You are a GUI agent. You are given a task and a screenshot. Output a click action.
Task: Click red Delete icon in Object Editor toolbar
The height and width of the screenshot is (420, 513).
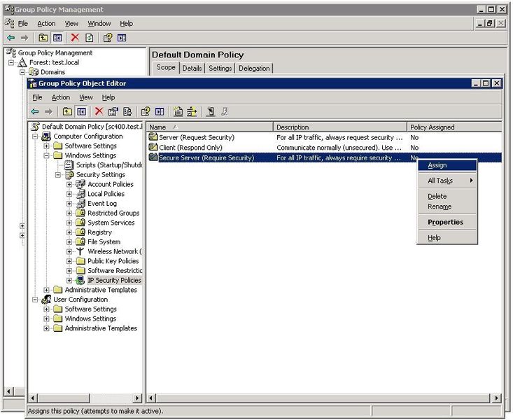click(99, 111)
